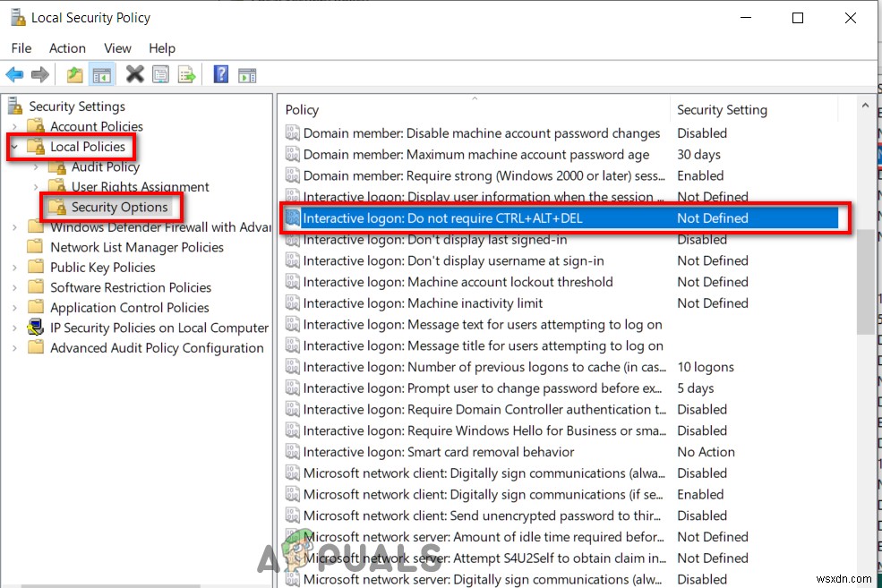Click the Show Action Pane toolbar icon
This screenshot has height=588, width=882.
click(246, 74)
